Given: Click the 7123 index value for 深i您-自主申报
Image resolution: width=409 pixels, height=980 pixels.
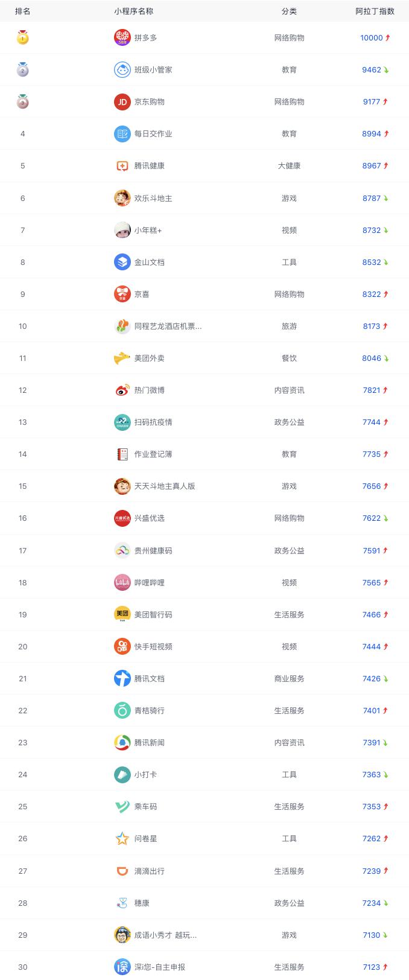Looking at the screenshot, I should [x=371, y=967].
